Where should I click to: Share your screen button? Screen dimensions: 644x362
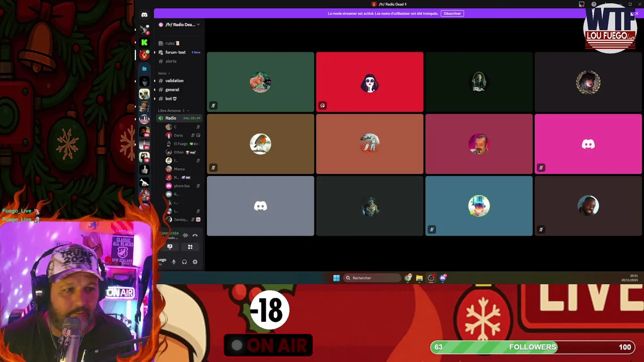point(170,247)
